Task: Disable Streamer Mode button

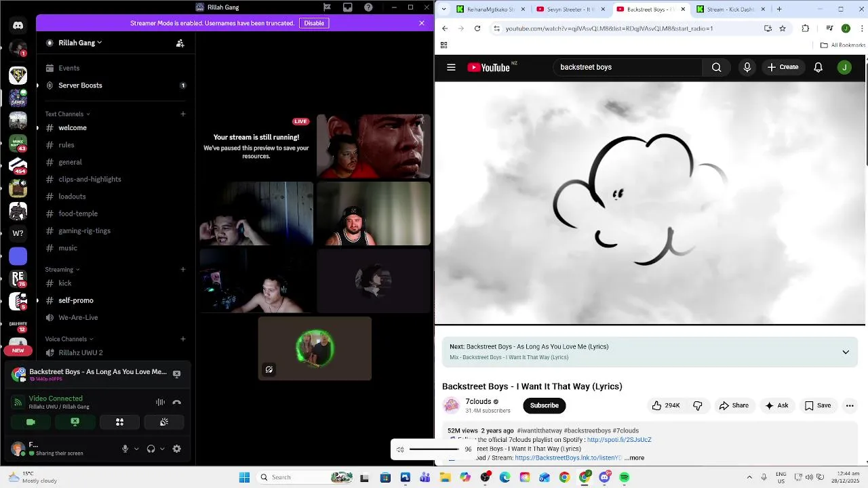Action: pyautogui.click(x=314, y=23)
